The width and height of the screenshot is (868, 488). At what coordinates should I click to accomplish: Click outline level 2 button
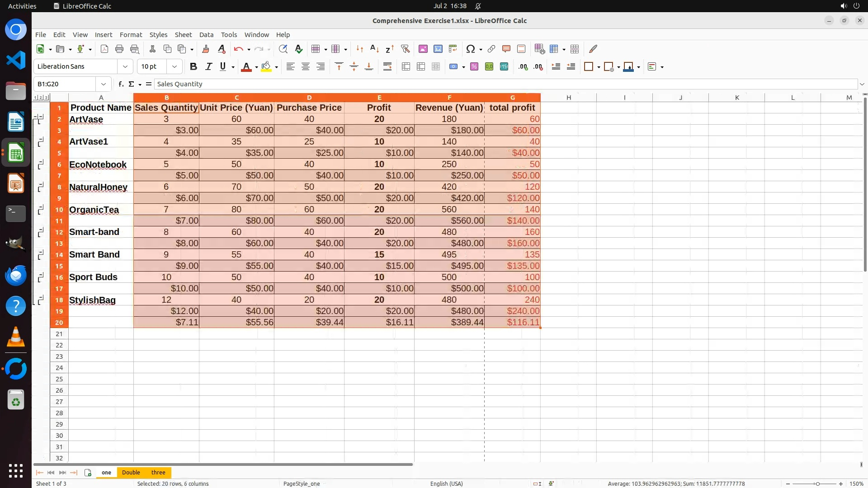tap(41, 98)
